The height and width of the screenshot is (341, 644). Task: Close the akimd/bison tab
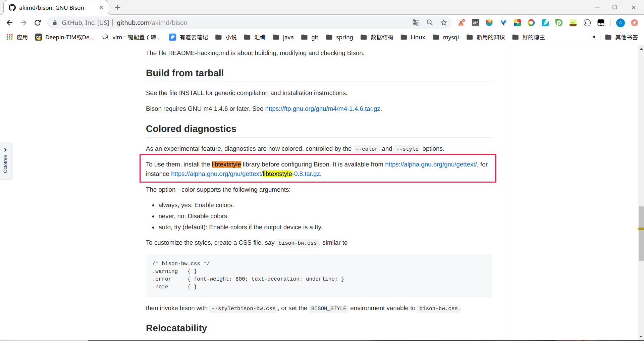click(x=101, y=7)
